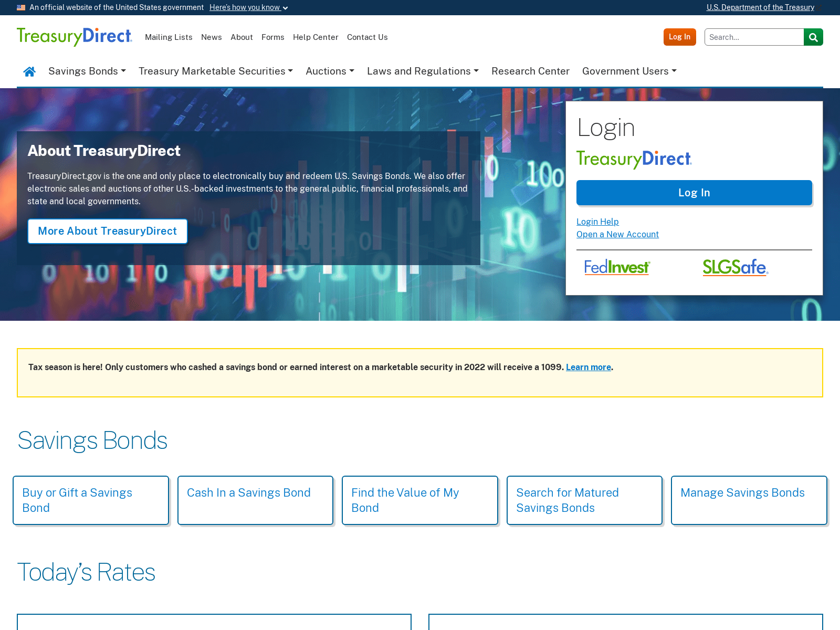Click the blue Log In button in Login panel
The image size is (840, 630).
coord(694,193)
